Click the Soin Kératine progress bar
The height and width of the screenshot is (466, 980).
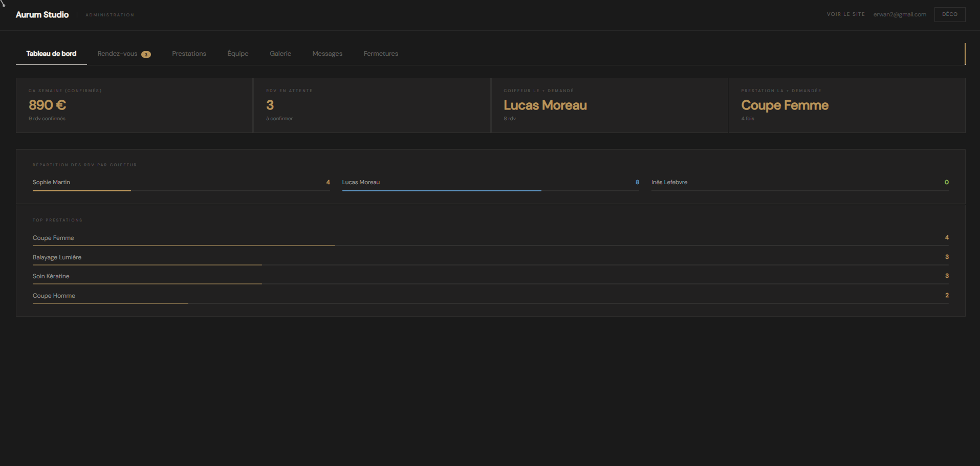pos(490,284)
